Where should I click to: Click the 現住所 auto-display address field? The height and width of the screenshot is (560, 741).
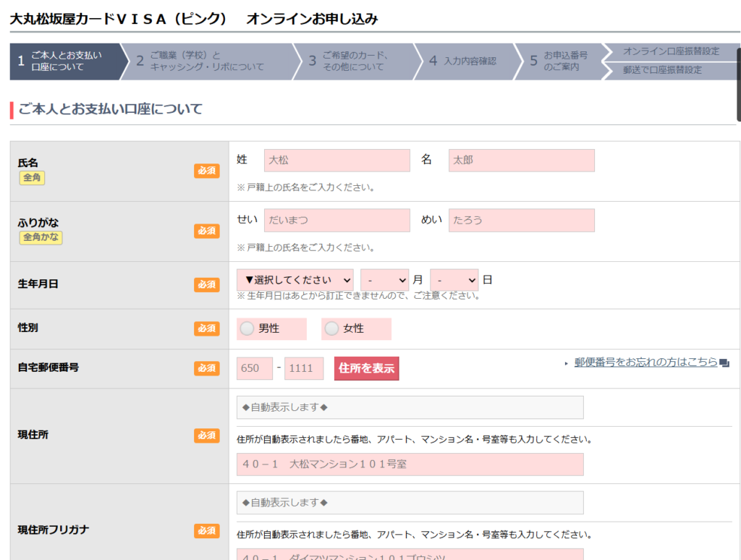[x=410, y=407]
